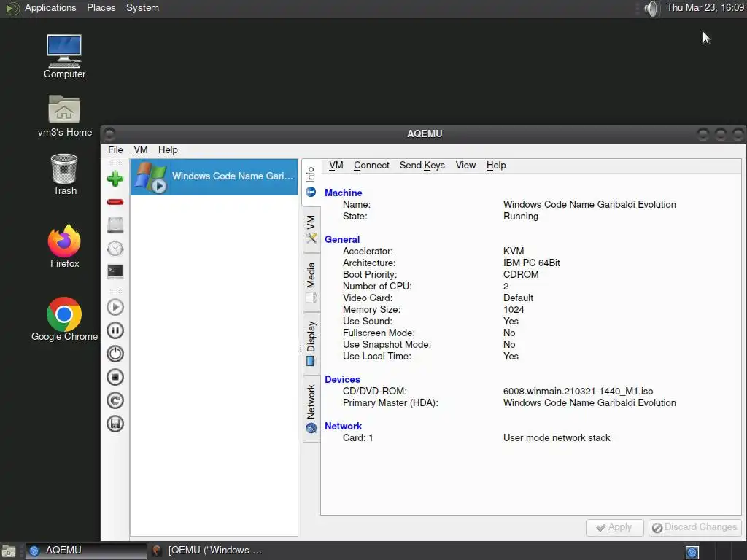Open the System menu in top panel

pos(142,7)
